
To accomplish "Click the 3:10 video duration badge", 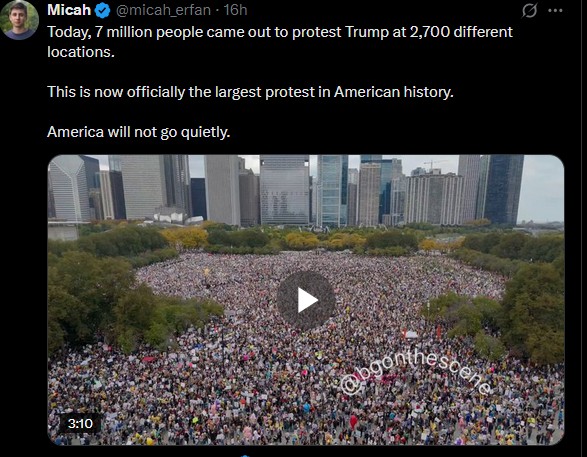I will pyautogui.click(x=80, y=423).
